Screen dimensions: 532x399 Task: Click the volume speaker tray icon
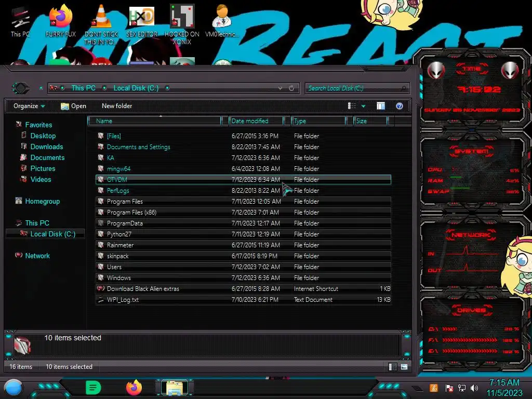(x=474, y=388)
